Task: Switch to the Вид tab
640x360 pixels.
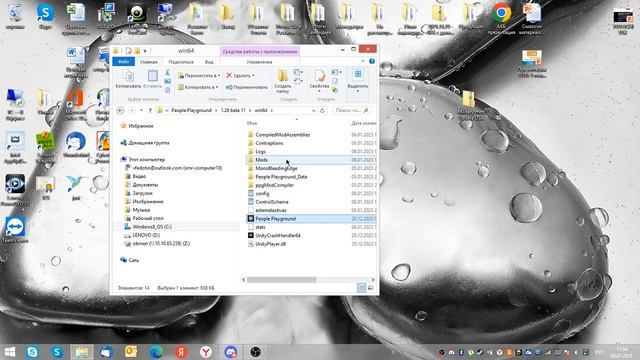Action: tap(209, 62)
